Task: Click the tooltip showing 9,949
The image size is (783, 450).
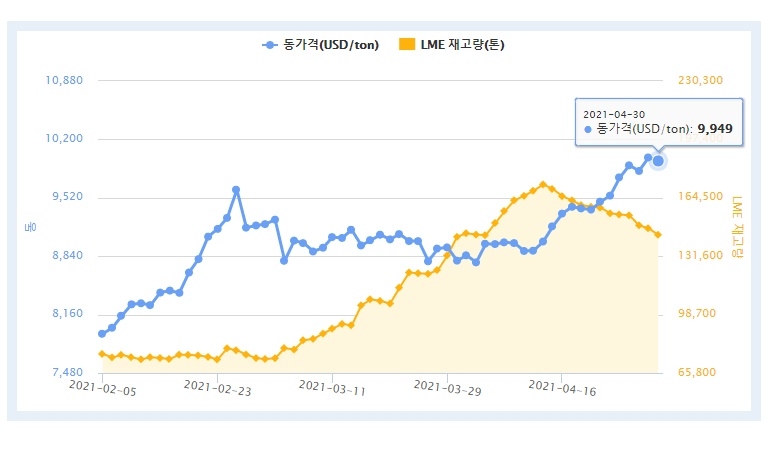Action: 658,122
